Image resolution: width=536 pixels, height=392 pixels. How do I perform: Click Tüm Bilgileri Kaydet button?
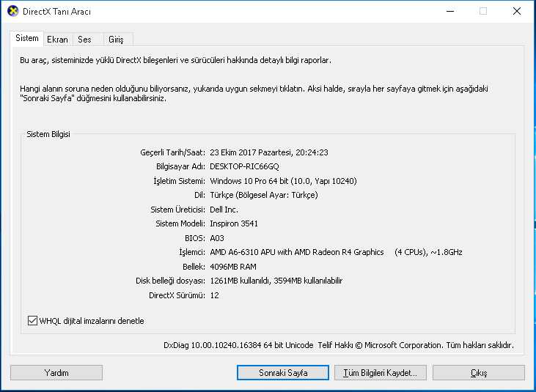click(381, 372)
